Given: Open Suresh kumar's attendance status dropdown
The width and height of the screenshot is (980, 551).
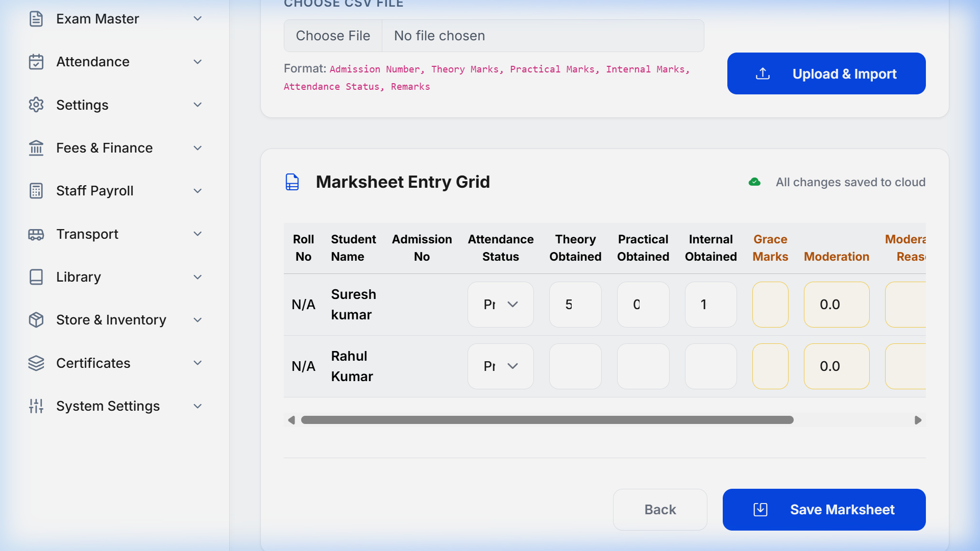Looking at the screenshot, I should [x=501, y=305].
